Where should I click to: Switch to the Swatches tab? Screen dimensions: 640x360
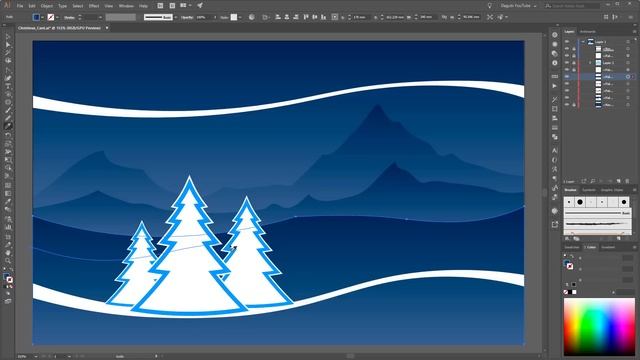pos(572,247)
